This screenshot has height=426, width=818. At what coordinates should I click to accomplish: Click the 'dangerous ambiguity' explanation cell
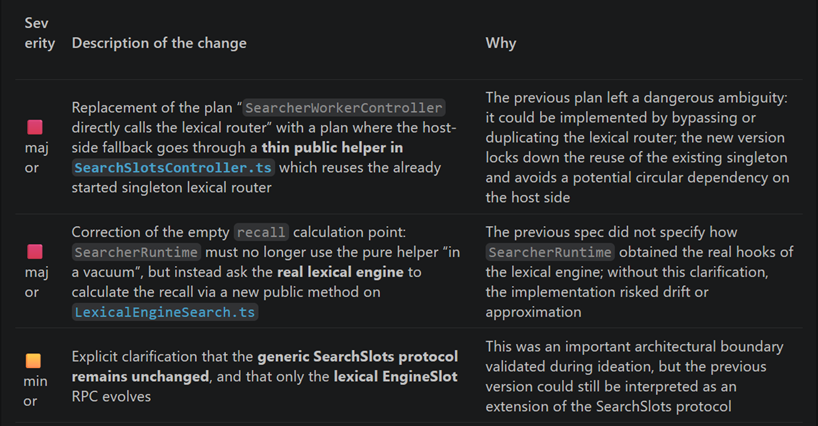pyautogui.click(x=637, y=148)
